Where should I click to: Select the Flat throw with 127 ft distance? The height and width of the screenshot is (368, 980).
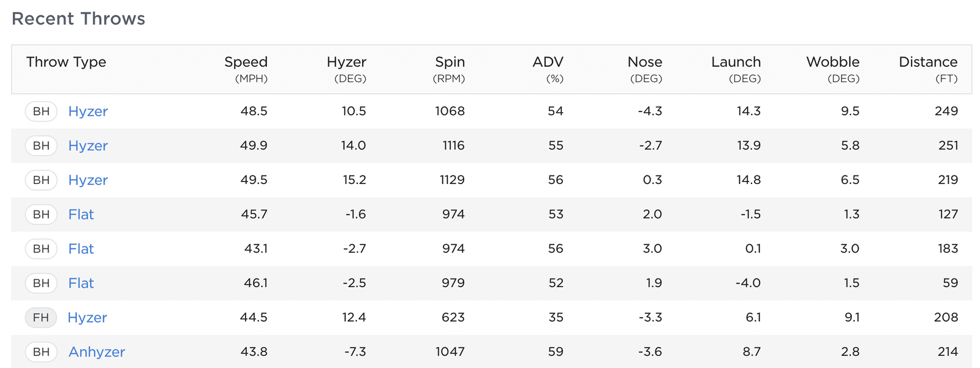tap(81, 214)
